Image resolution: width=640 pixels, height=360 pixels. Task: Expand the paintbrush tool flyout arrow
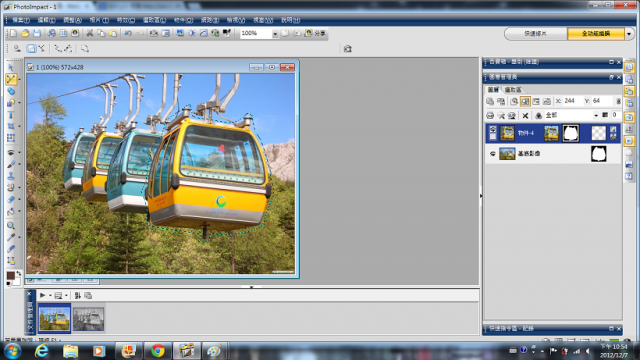point(20,164)
